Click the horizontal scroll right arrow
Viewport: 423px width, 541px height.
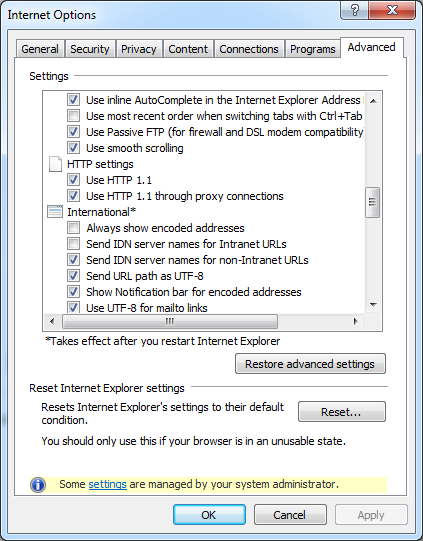click(x=355, y=322)
